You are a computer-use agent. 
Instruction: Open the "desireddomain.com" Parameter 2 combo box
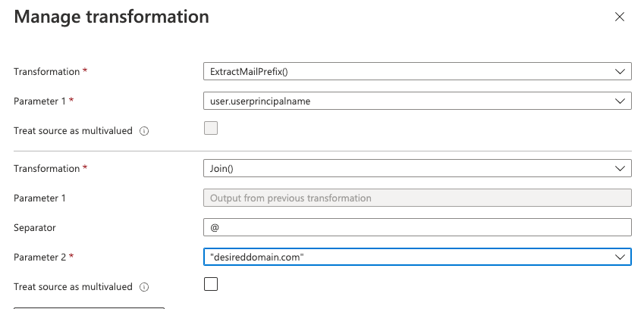417,257
